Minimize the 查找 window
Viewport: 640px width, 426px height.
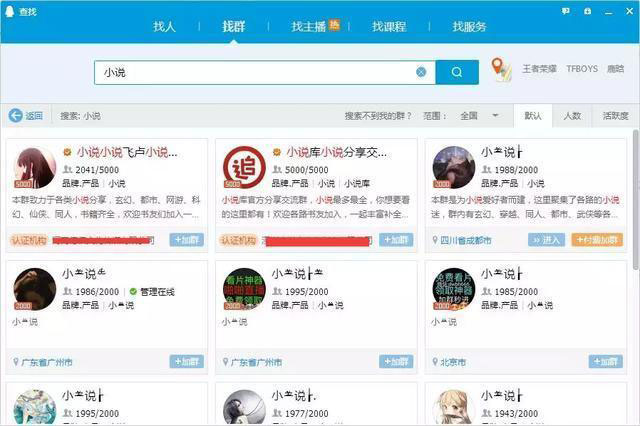pos(609,11)
